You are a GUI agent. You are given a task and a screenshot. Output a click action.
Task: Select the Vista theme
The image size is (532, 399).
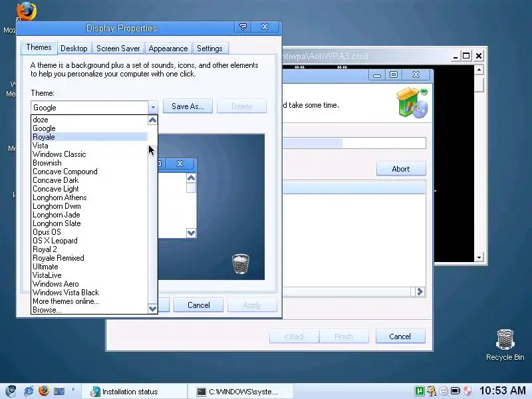pyautogui.click(x=90, y=146)
